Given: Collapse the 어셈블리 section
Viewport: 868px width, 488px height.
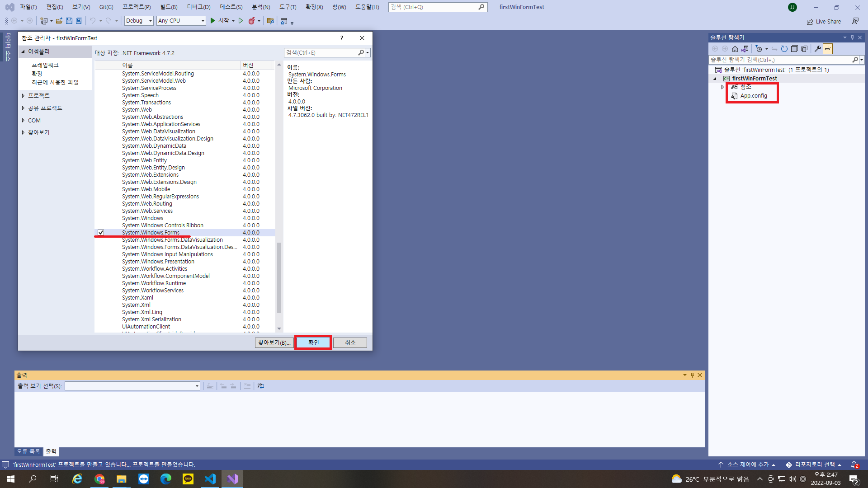Looking at the screenshot, I should (x=23, y=52).
